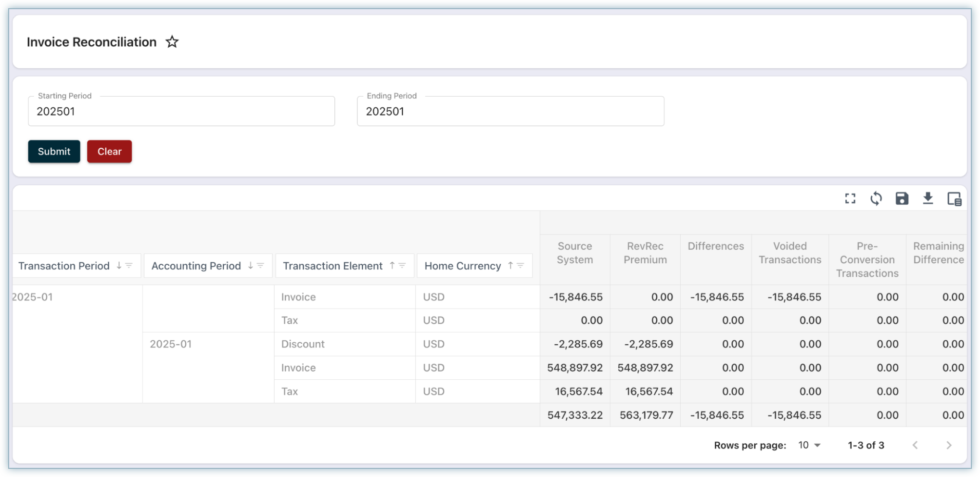Toggle fullscreen view of the table
The height and width of the screenshot is (477, 980).
coord(850,199)
